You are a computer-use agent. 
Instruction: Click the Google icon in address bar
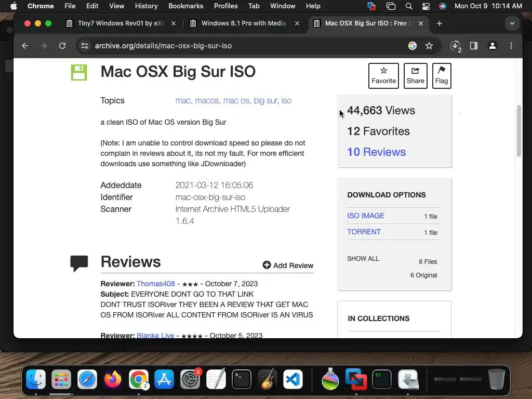[412, 46]
